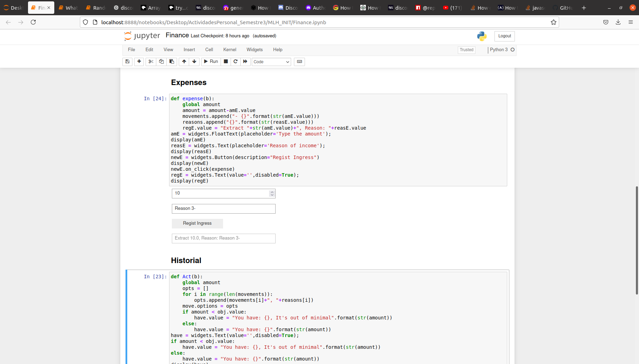The image size is (639, 364).
Task: Open the Widgets menu
Action: 254,50
